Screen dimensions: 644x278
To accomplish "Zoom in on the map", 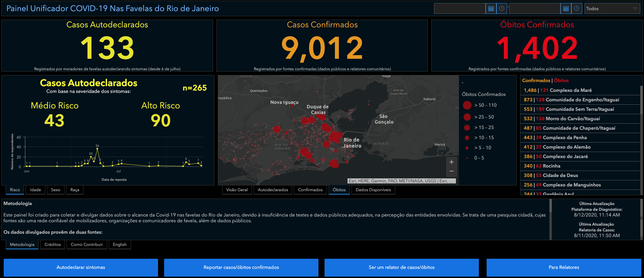I will click(452, 162).
